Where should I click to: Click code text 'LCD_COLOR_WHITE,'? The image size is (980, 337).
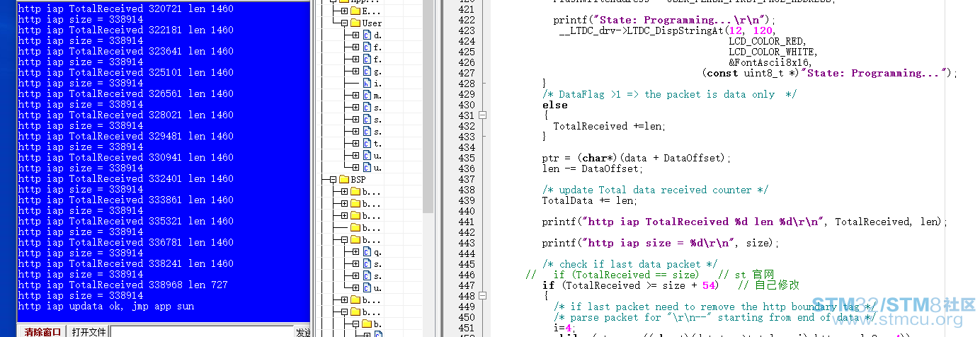(773, 52)
